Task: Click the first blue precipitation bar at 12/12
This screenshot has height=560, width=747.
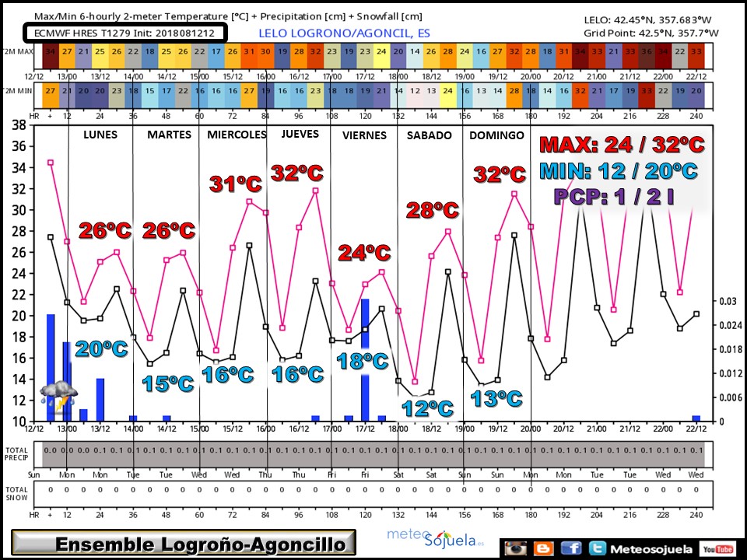Action: 51,368
